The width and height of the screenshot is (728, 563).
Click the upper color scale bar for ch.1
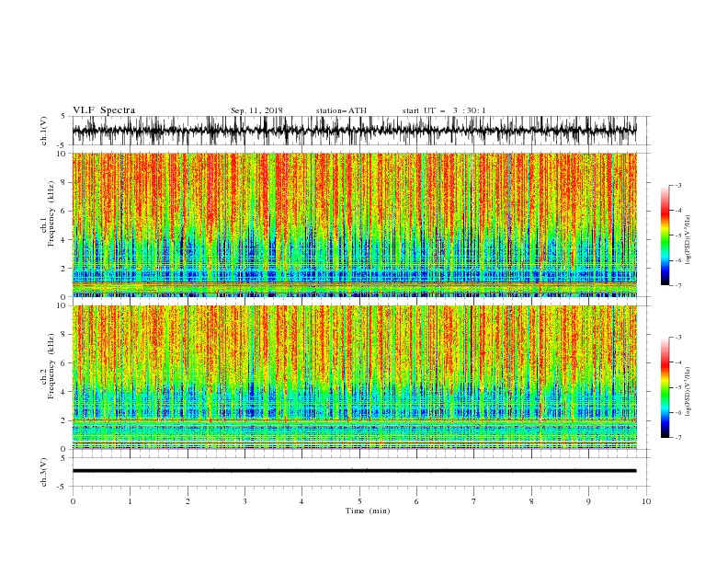[x=665, y=236]
